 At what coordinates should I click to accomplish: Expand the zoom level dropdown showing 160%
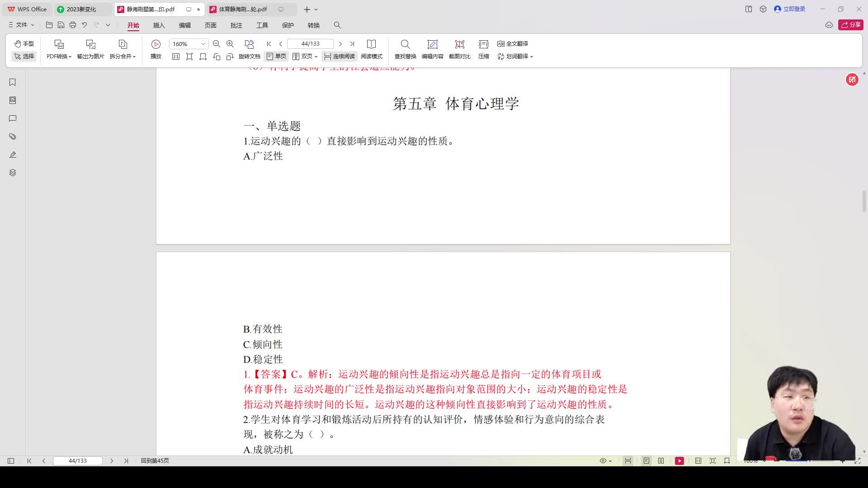pos(203,44)
